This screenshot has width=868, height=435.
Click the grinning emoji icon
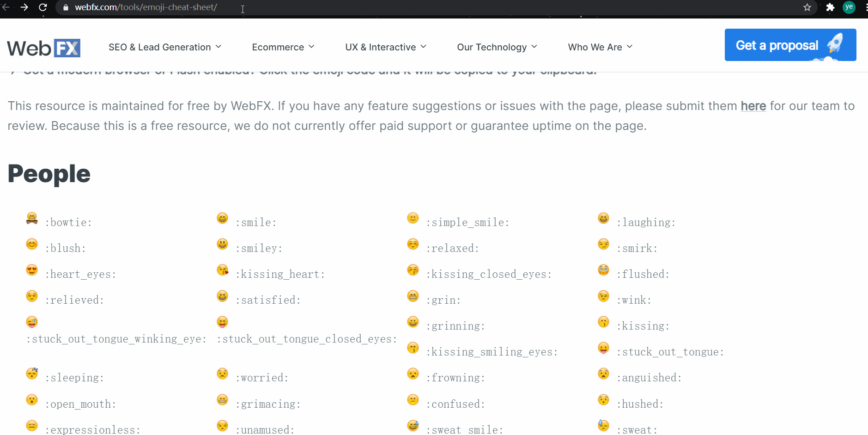[413, 322]
